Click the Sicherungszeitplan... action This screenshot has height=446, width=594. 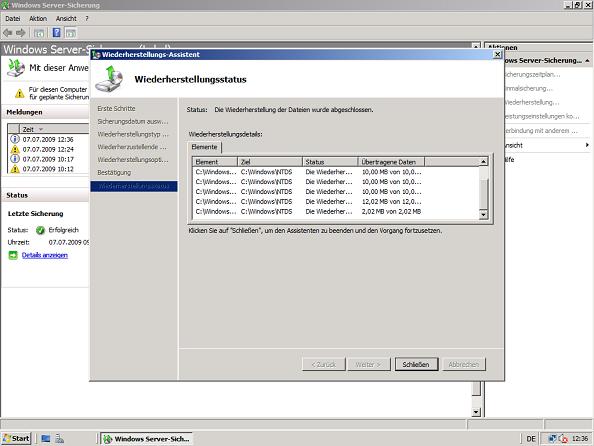click(x=532, y=74)
